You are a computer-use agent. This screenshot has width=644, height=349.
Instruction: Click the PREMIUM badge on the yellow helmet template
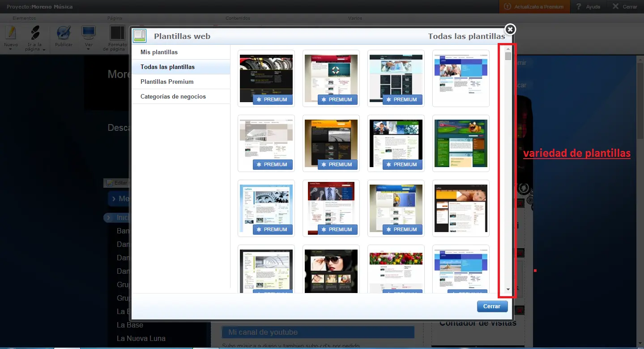tap(402, 229)
